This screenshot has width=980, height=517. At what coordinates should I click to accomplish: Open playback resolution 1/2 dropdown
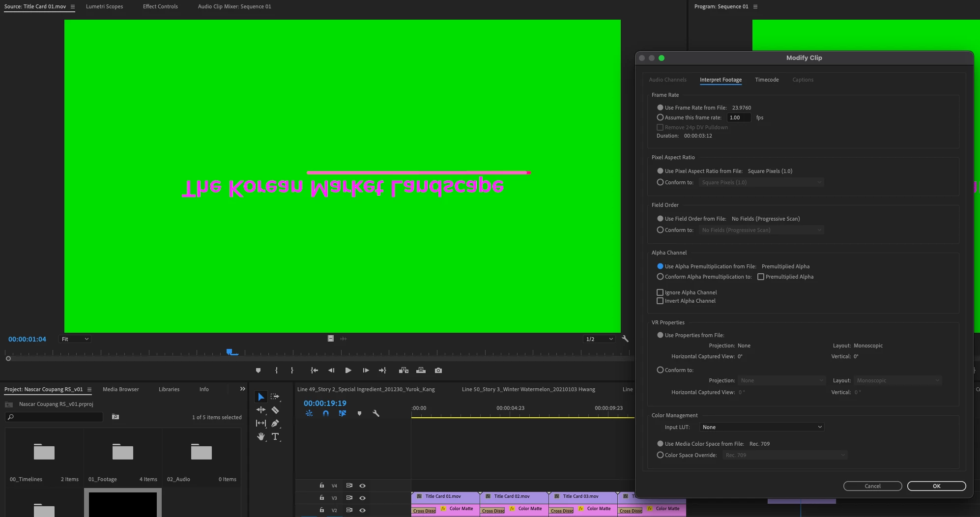pyautogui.click(x=599, y=339)
